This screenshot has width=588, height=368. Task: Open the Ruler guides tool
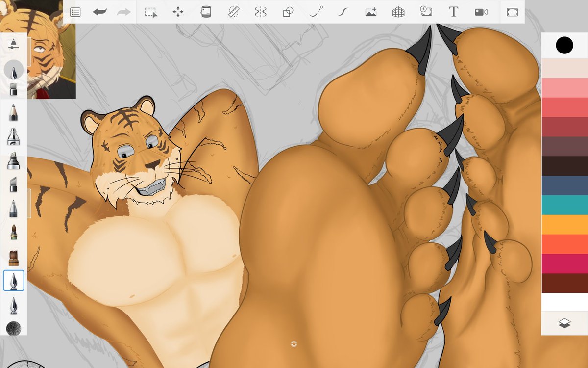pyautogui.click(x=234, y=12)
